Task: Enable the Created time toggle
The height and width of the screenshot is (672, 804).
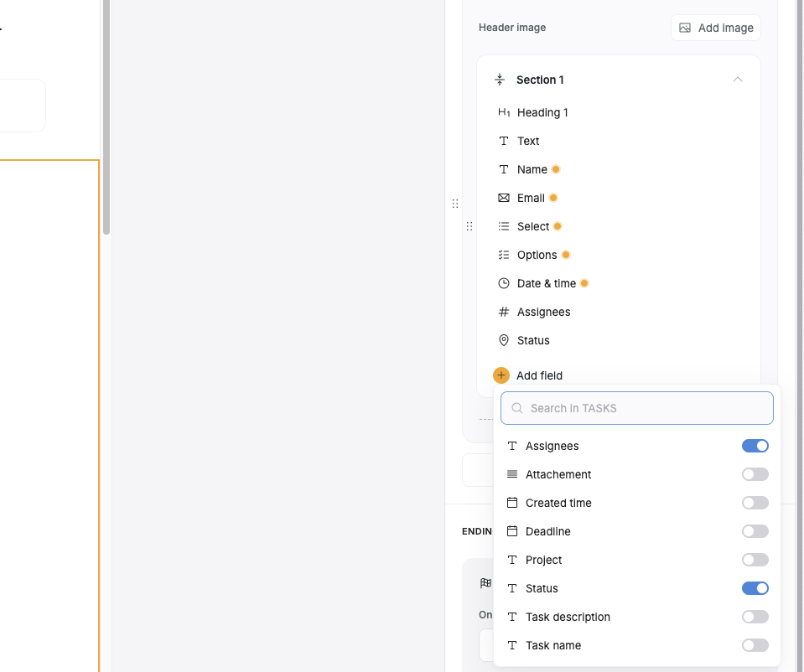Action: tap(755, 503)
